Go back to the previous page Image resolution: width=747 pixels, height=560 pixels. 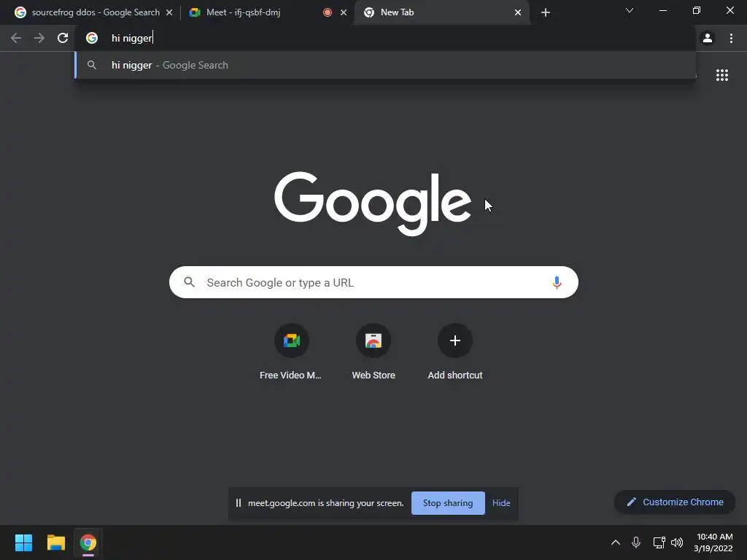click(16, 38)
